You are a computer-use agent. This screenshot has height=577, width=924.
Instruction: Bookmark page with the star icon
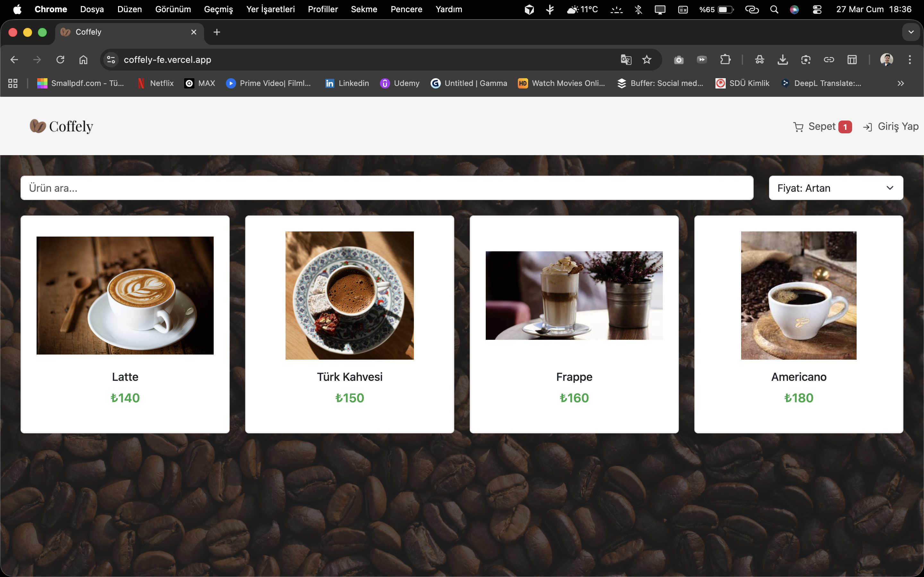pyautogui.click(x=646, y=60)
